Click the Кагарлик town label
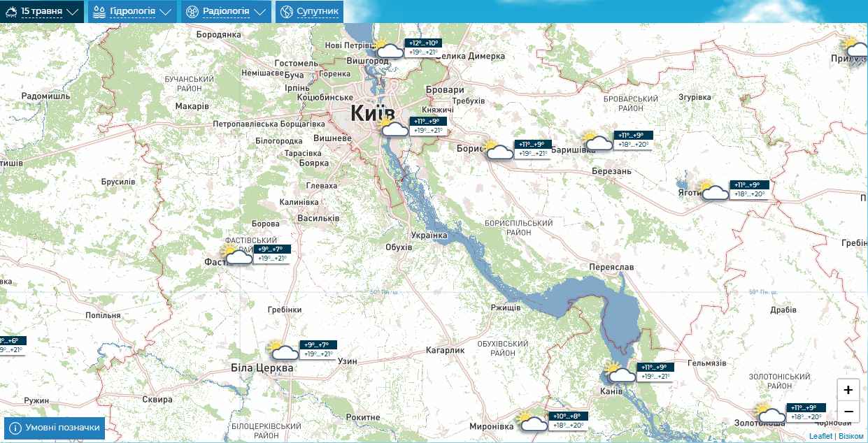 (x=445, y=351)
